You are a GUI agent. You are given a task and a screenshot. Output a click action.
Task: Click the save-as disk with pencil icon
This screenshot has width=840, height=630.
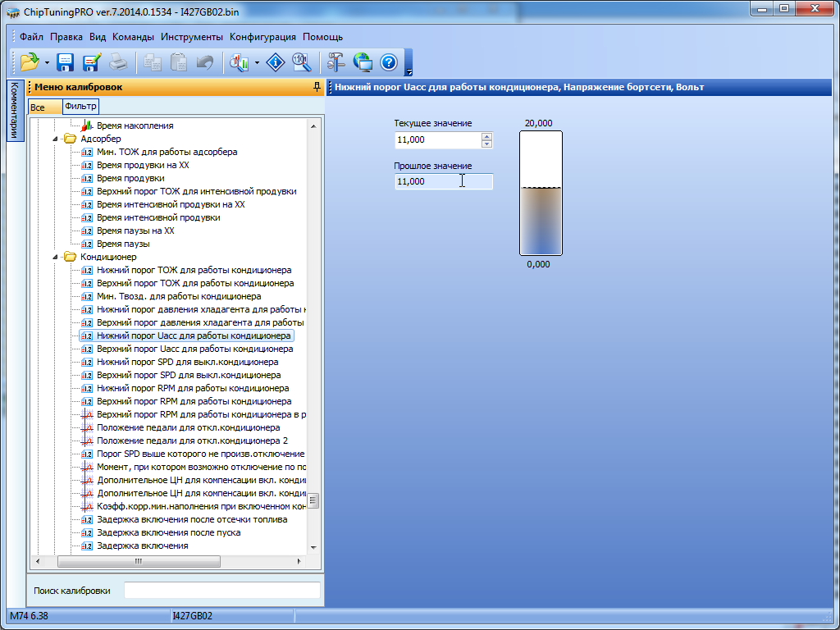point(91,62)
